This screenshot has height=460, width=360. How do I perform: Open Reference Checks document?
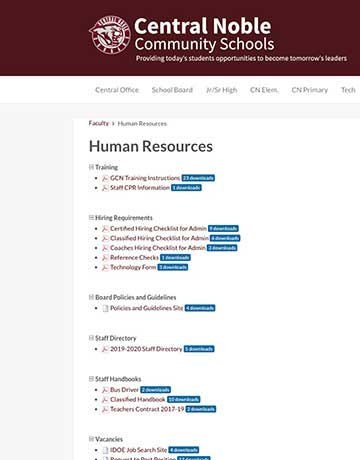coord(134,257)
